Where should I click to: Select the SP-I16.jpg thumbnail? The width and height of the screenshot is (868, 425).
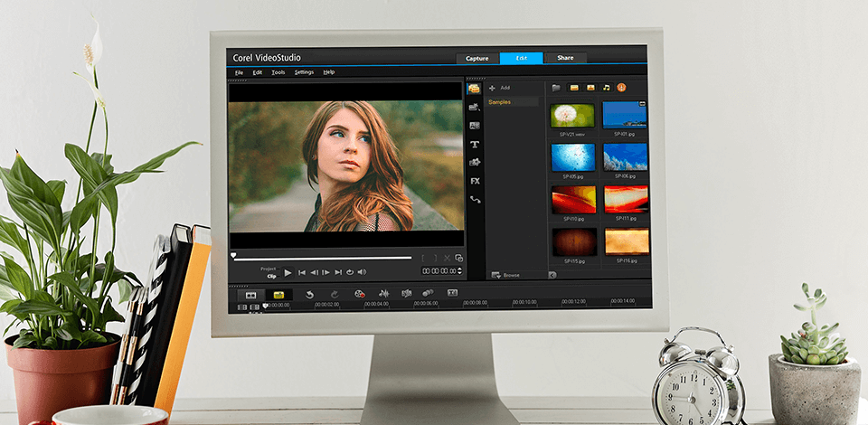pos(627,241)
